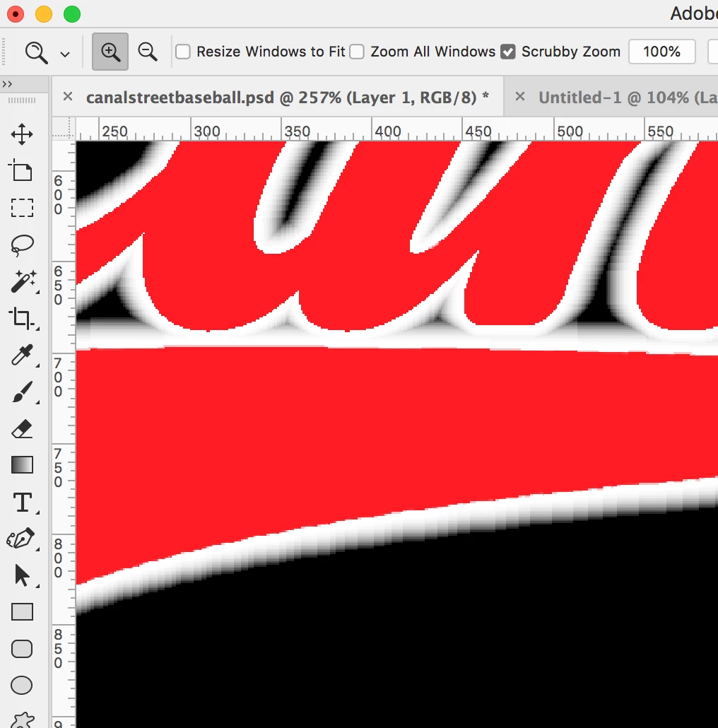Select the Horizontal Type tool
The height and width of the screenshot is (728, 718).
(x=23, y=503)
